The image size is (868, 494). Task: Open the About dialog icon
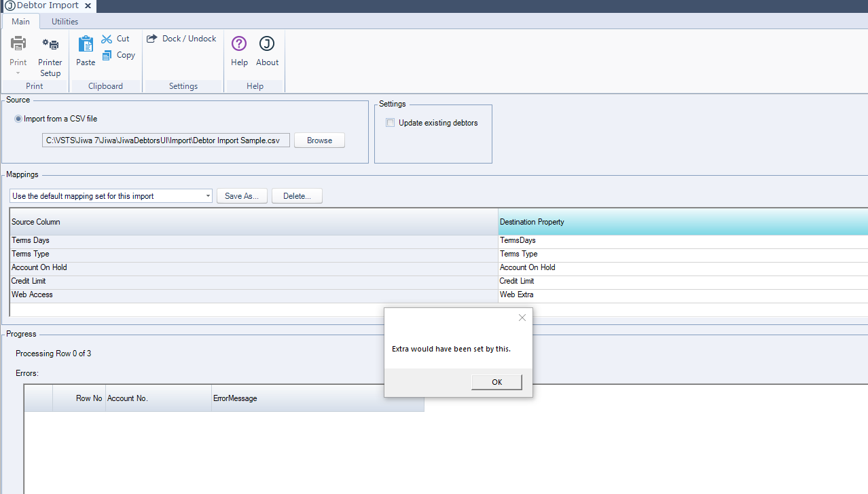pyautogui.click(x=267, y=45)
